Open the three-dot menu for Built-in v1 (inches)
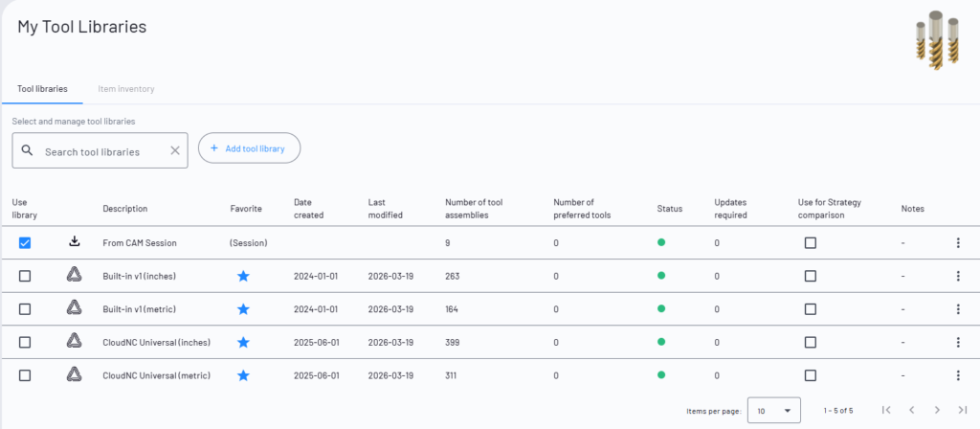 pyautogui.click(x=958, y=276)
